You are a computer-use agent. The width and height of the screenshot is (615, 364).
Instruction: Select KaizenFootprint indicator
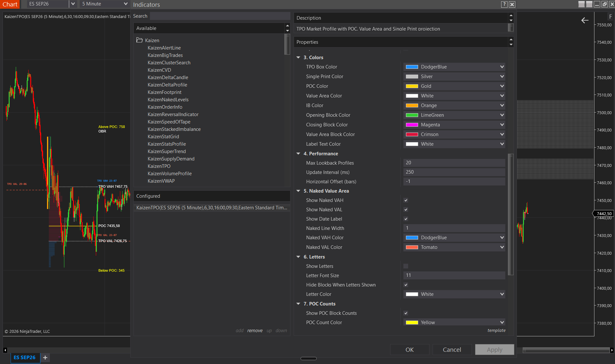[x=164, y=92]
